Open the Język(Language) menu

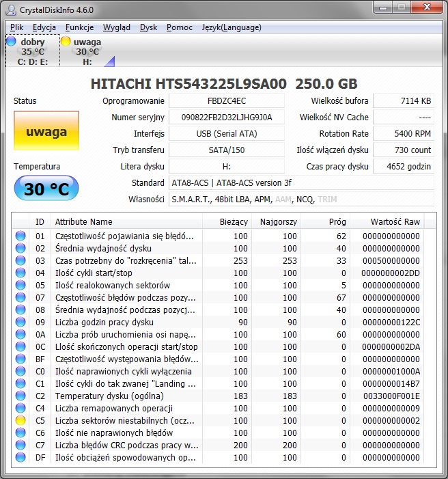click(232, 27)
